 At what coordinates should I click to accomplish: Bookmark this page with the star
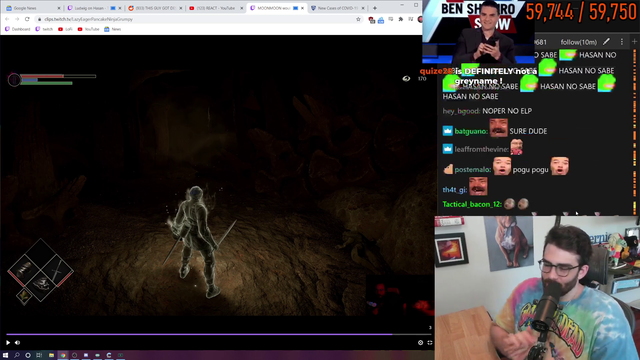(358, 19)
